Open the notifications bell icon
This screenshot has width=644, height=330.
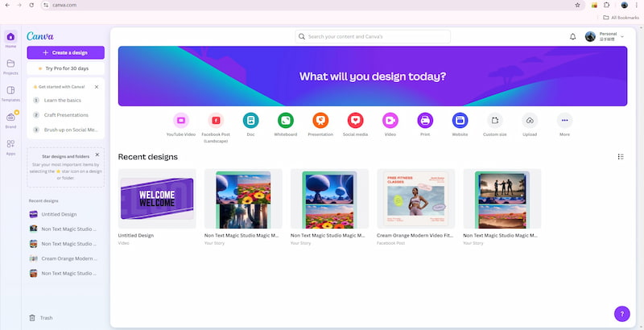(x=572, y=37)
